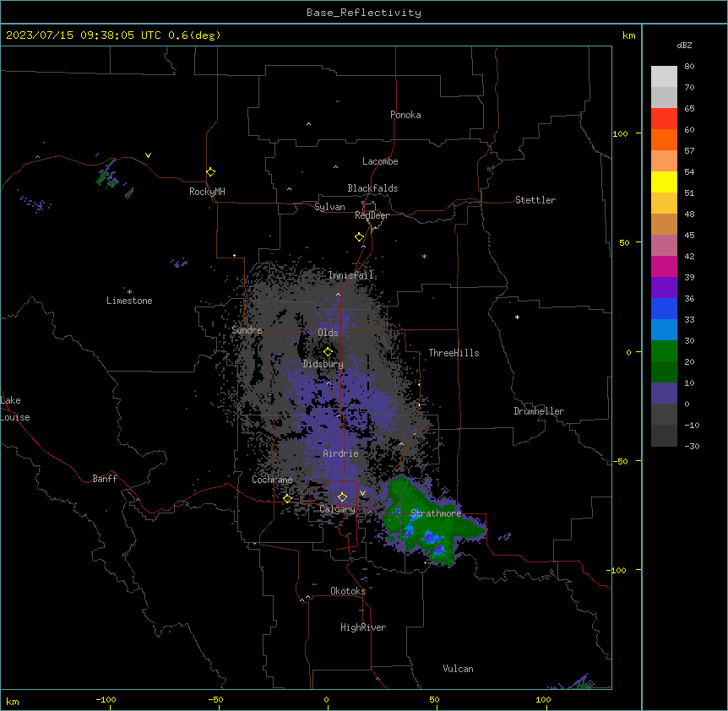The height and width of the screenshot is (711, 728).
Task: Click the Blackfalds town label
Action: tap(372, 188)
